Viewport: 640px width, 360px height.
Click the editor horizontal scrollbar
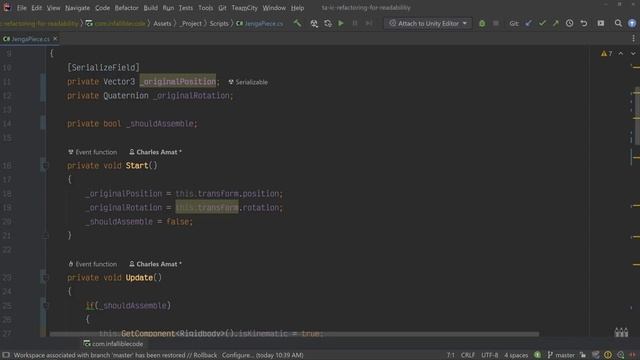tap(294, 334)
